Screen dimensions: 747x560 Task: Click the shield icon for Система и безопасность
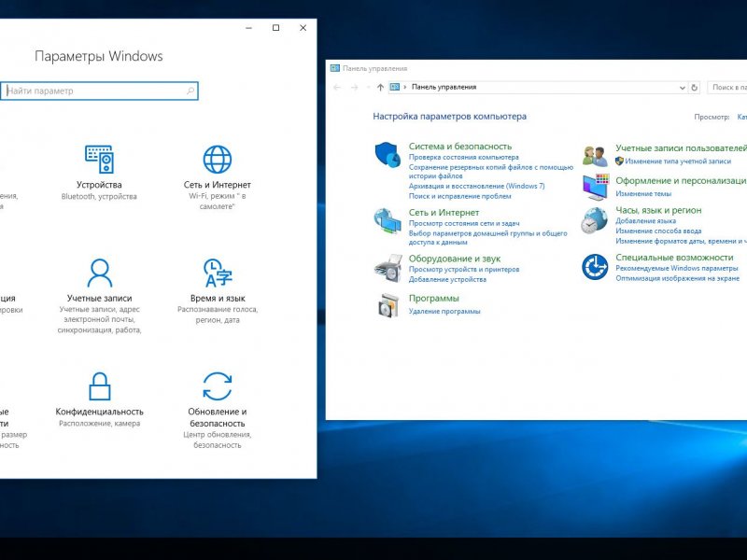tap(388, 154)
